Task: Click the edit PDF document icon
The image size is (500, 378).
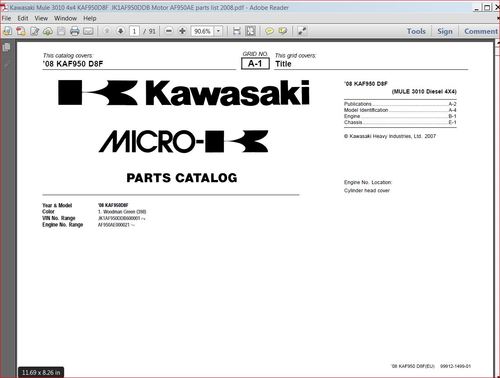Action: pos(34,31)
